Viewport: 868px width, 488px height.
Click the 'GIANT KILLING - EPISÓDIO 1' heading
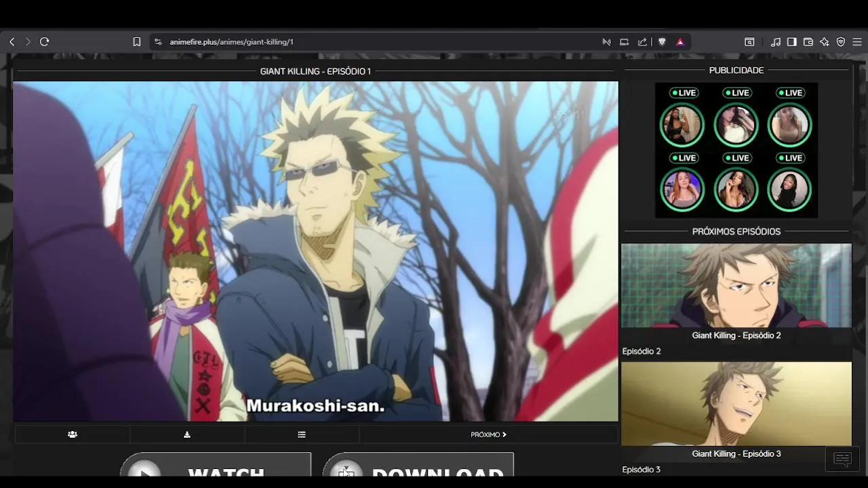315,71
